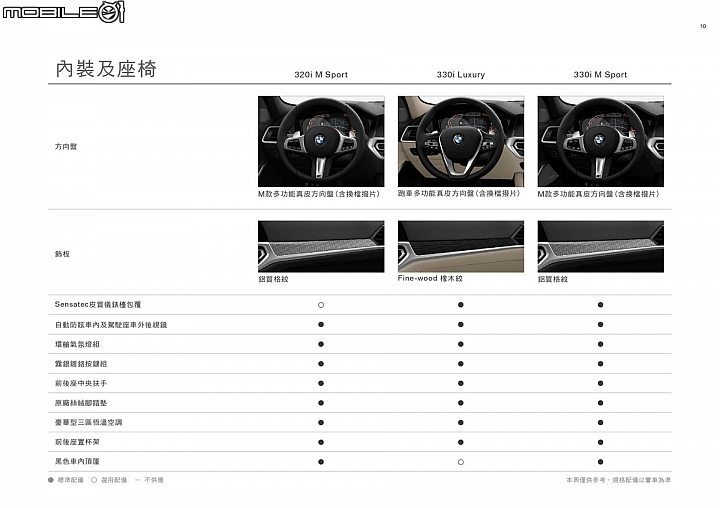Click 前後座中央扶手 dot under 330i Luxury

point(461,384)
